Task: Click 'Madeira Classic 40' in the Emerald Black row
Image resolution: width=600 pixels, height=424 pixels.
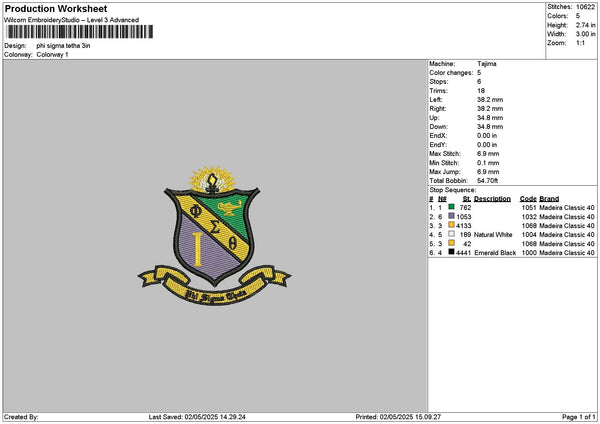Action: pyautogui.click(x=567, y=253)
